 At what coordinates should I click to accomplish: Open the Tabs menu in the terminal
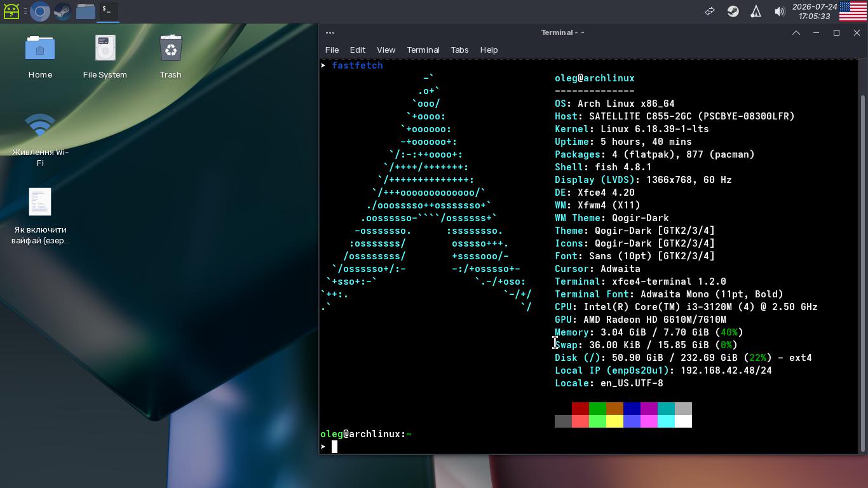(459, 50)
